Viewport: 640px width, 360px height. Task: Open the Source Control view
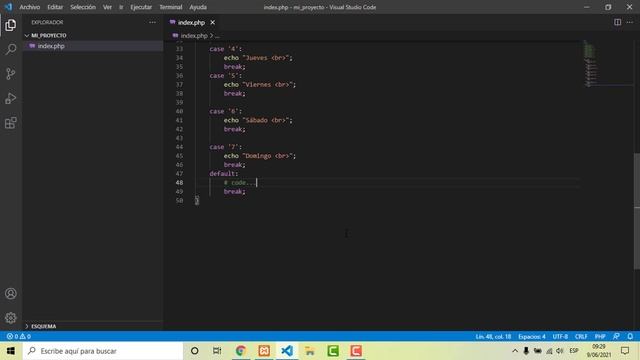click(11, 74)
